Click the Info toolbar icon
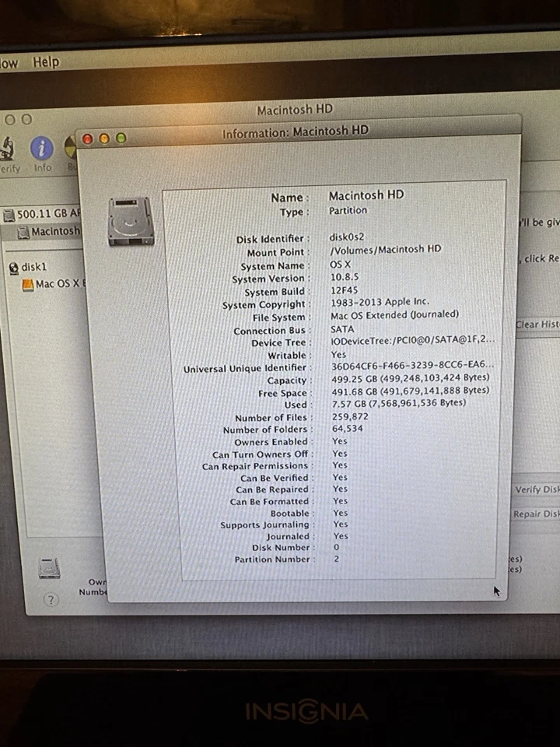 tap(42, 148)
